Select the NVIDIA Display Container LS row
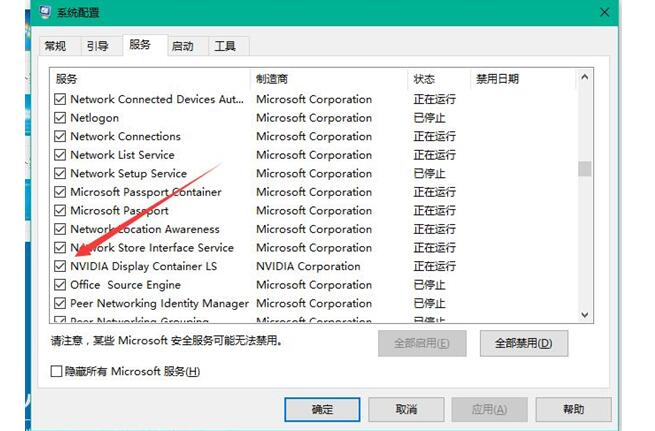 click(315, 266)
